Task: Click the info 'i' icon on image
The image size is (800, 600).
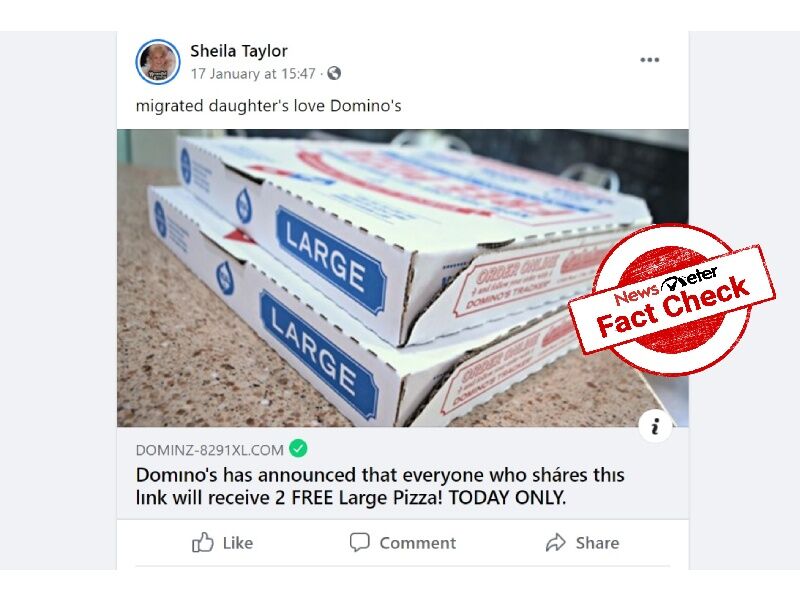Action: (x=655, y=426)
